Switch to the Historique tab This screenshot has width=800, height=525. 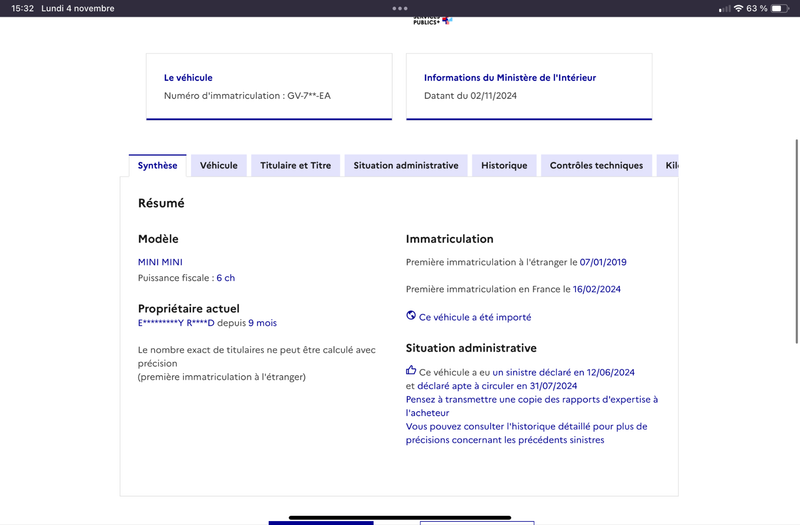pos(504,165)
